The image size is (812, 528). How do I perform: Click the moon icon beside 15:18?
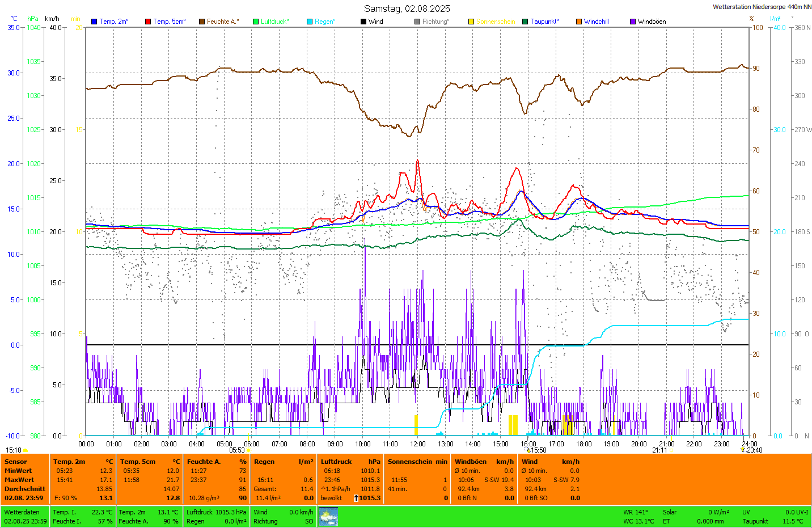point(25,450)
